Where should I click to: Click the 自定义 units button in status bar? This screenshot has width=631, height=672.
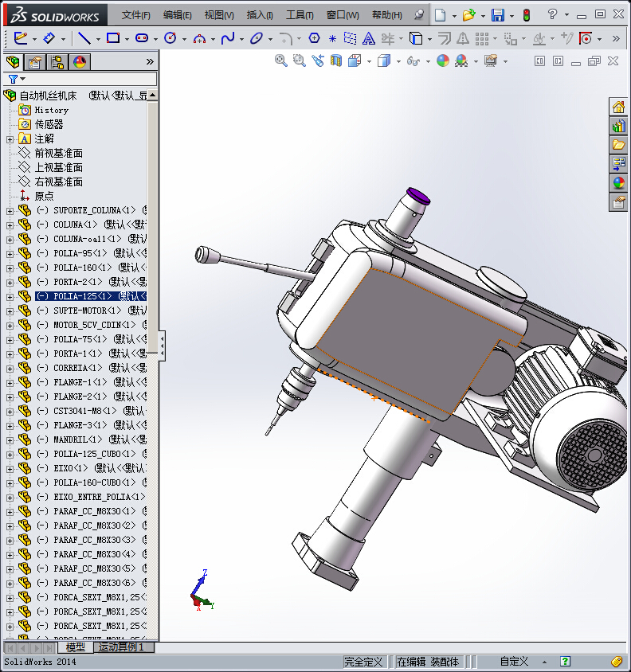(x=514, y=662)
